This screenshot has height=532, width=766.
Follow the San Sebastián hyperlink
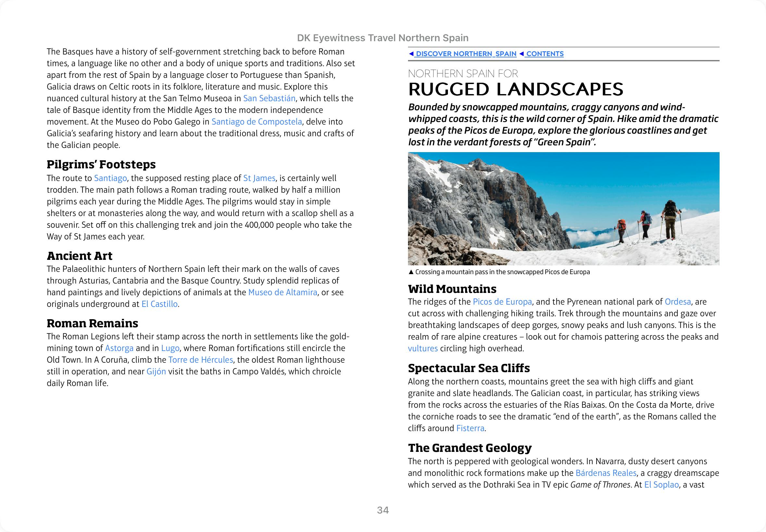coord(269,98)
